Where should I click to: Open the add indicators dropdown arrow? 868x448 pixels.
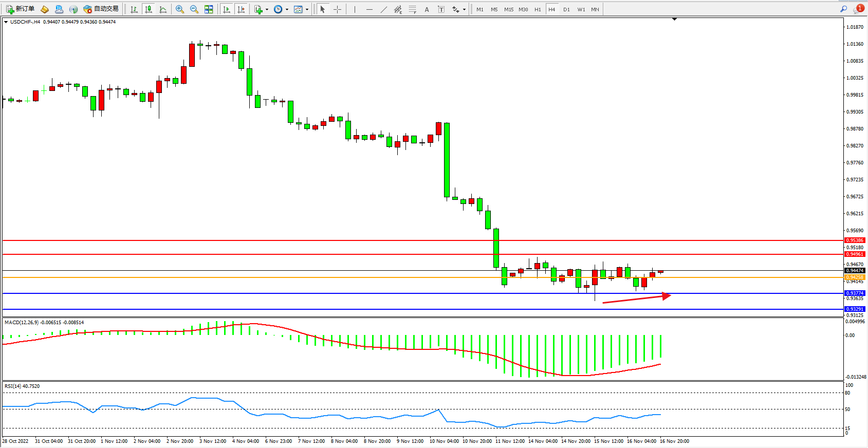pyautogui.click(x=267, y=10)
